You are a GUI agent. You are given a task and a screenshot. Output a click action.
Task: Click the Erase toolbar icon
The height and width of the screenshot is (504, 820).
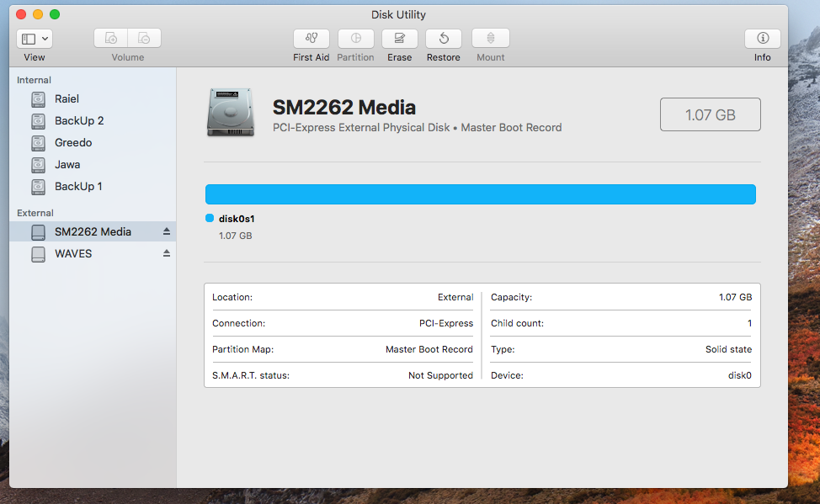[400, 38]
